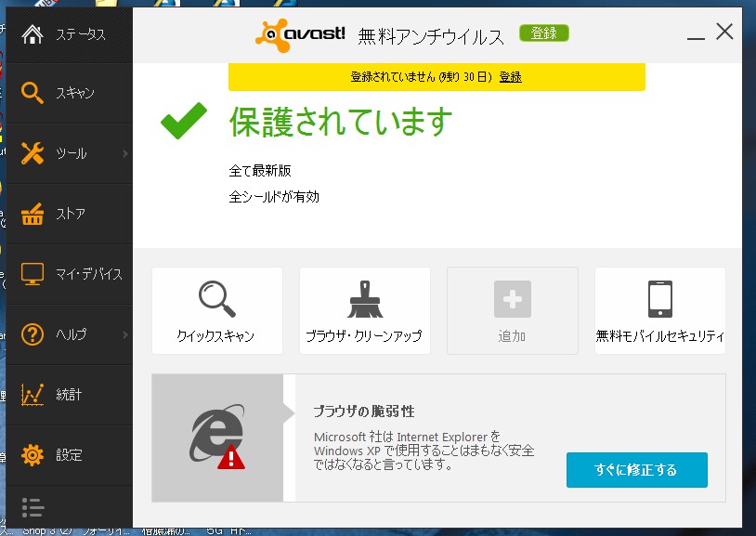Click the 無料モバイルセキュリティ phone icon
756x536 pixels.
660,299
